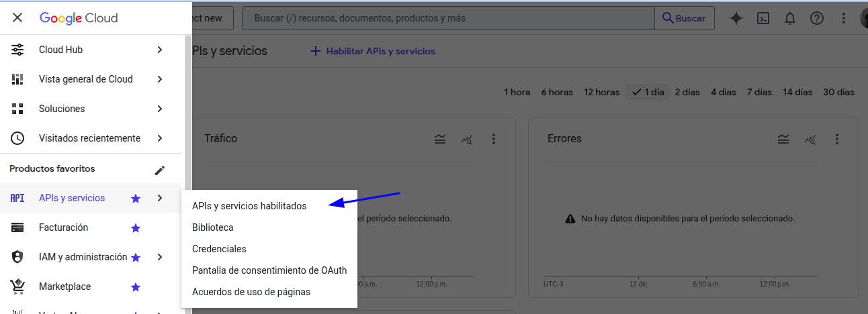Expand the Soluciones submenu chevron
Viewport: 868px width, 314px height.
coord(159,109)
